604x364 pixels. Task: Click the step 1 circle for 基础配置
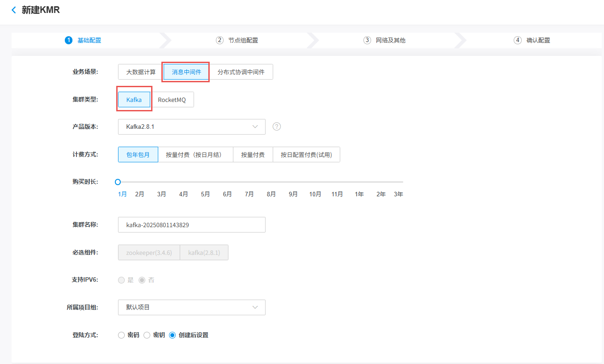[x=68, y=40]
